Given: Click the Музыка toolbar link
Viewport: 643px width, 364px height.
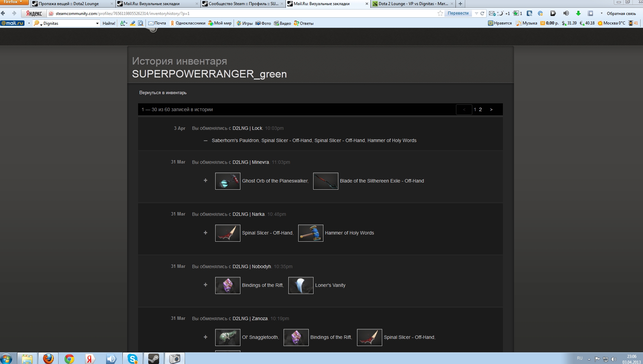Looking at the screenshot, I should point(526,23).
